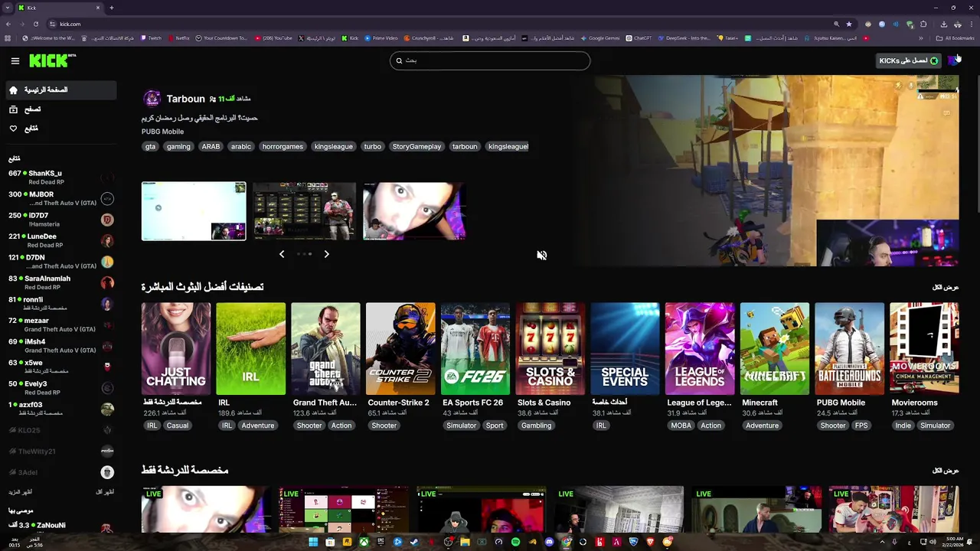Open ShanKS_u channel in the following list

pyautogui.click(x=60, y=178)
